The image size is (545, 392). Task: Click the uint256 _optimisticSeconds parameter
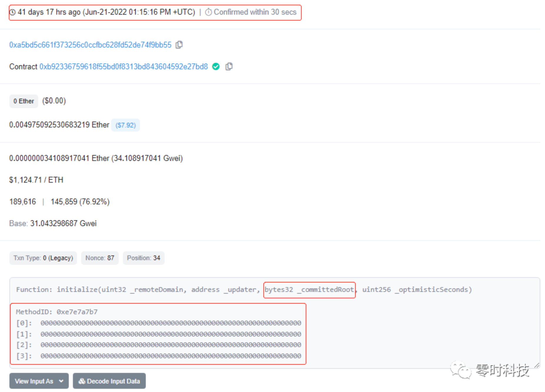point(415,290)
